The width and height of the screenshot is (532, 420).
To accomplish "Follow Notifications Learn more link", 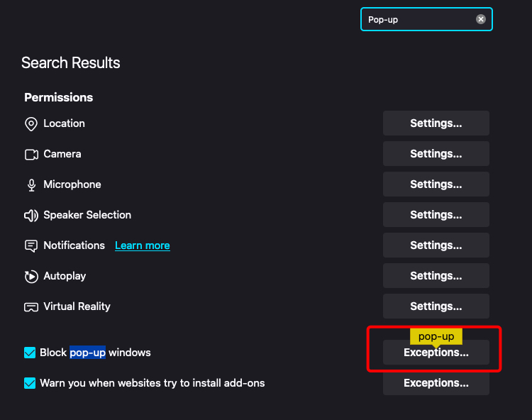I will [x=143, y=245].
